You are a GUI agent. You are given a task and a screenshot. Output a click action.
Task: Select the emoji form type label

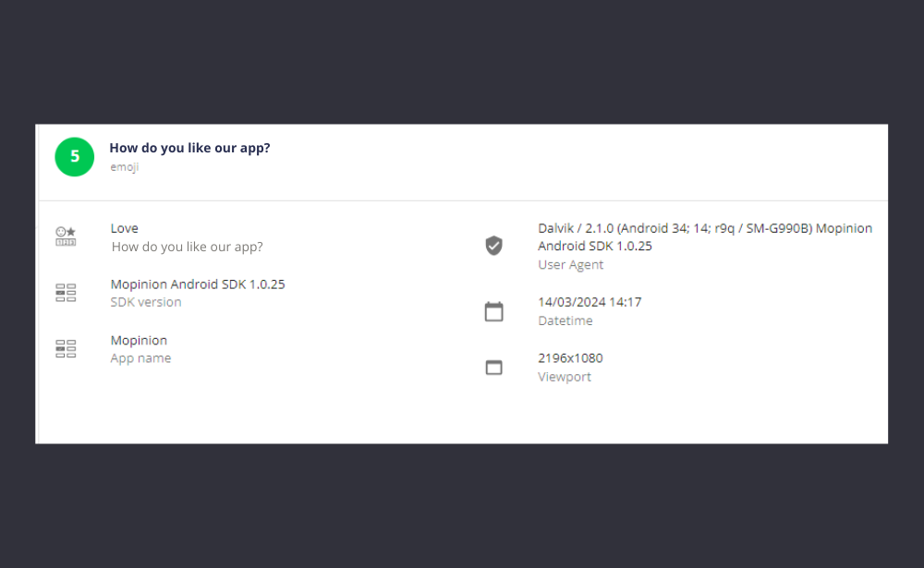click(124, 167)
